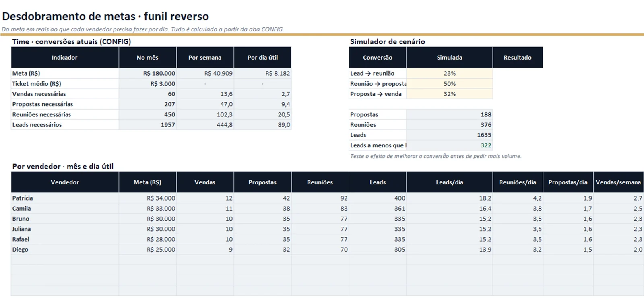The image size is (644, 306).
Task: Select Diego's R$ 25.000 goal cell
Action: coord(148,250)
